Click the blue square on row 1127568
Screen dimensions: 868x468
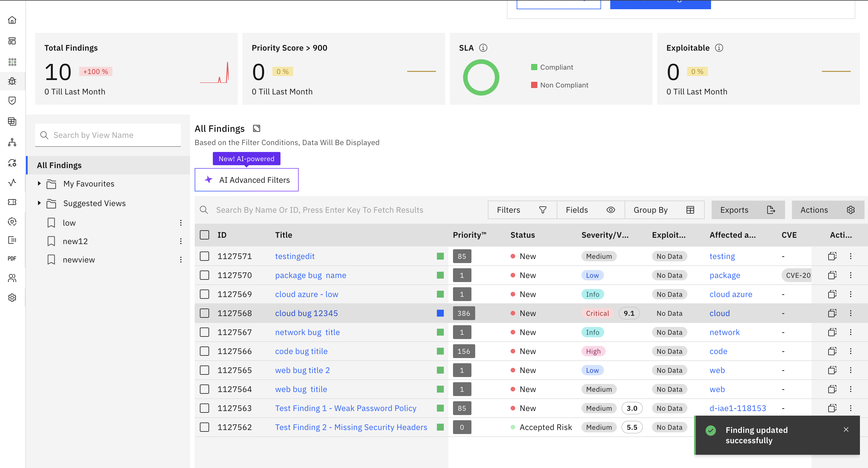(440, 313)
